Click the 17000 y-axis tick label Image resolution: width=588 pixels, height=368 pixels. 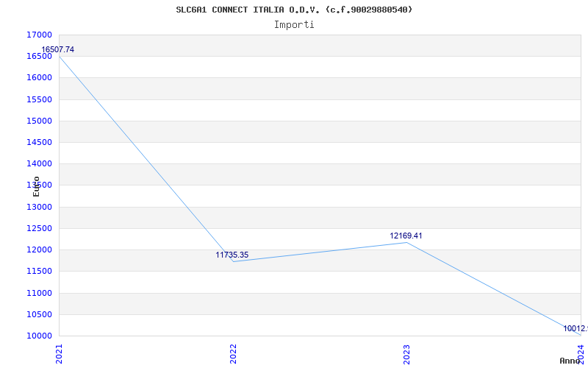tap(39, 35)
